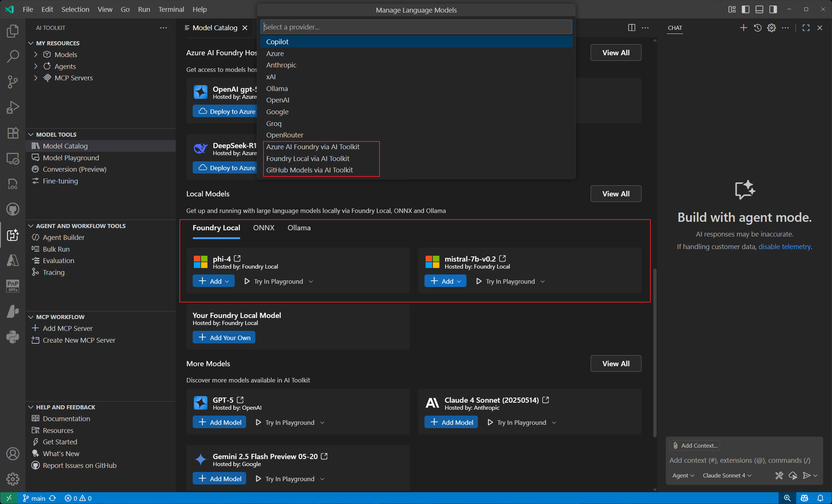
Task: Open Run and Debug view
Action: pyautogui.click(x=13, y=107)
